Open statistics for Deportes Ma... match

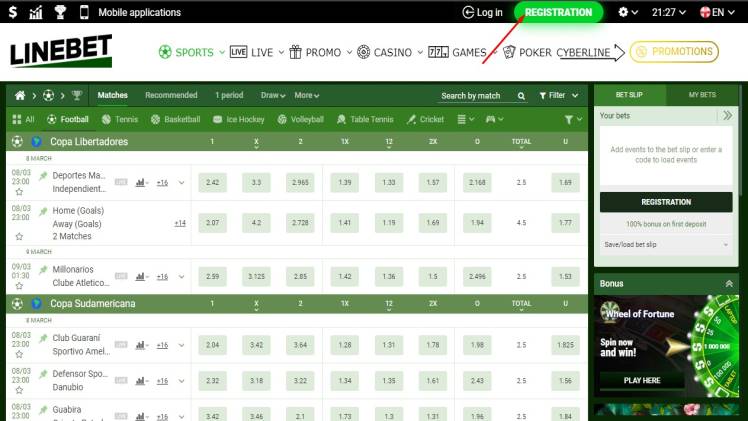[141, 183]
